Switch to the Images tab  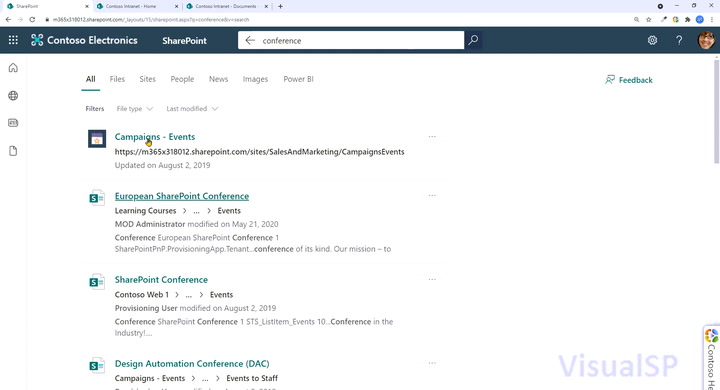click(255, 79)
